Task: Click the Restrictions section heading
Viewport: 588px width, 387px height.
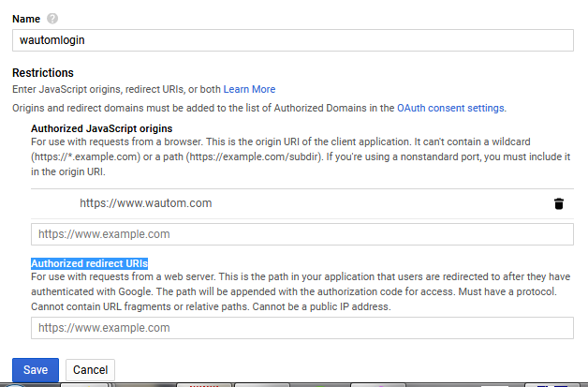Action: pos(43,72)
